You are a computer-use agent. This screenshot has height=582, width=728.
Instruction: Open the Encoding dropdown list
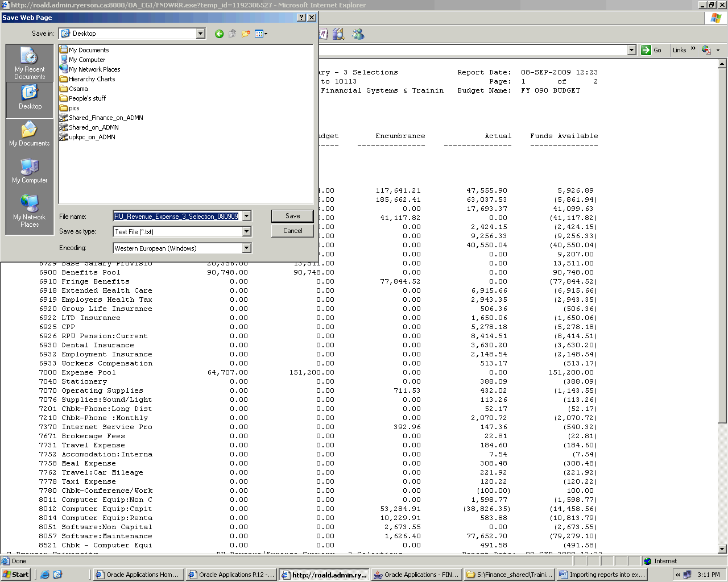[246, 248]
